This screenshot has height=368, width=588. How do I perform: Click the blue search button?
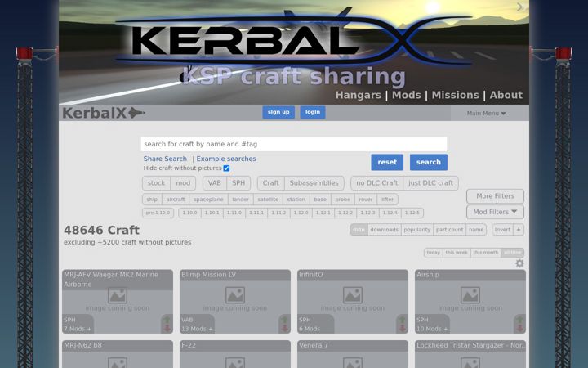tap(428, 162)
